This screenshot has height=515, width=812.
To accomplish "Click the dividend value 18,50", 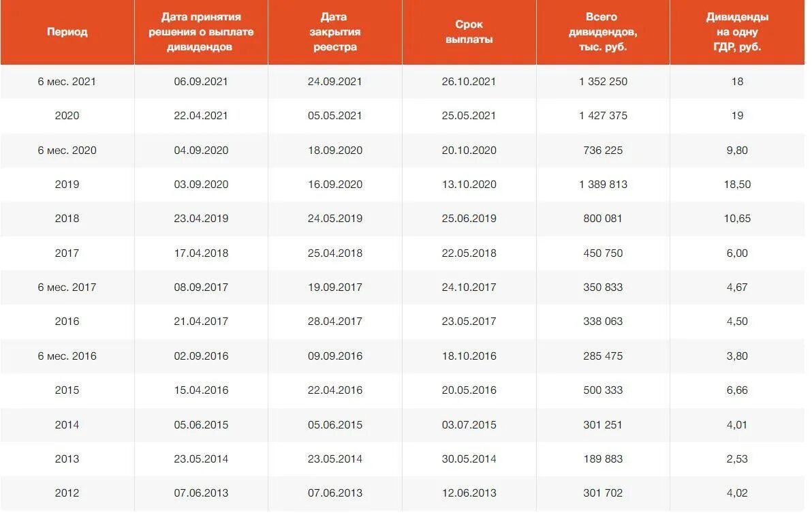I will click(737, 185).
